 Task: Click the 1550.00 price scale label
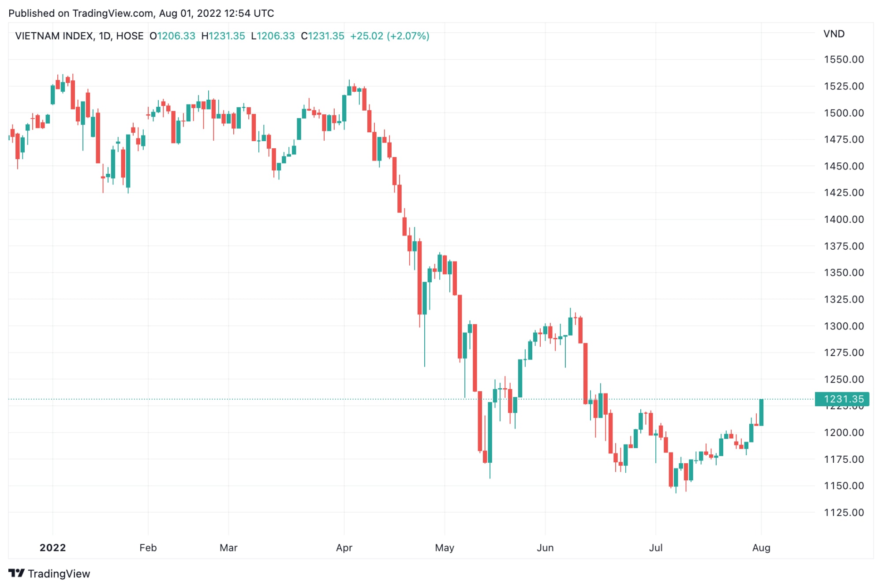pos(844,60)
